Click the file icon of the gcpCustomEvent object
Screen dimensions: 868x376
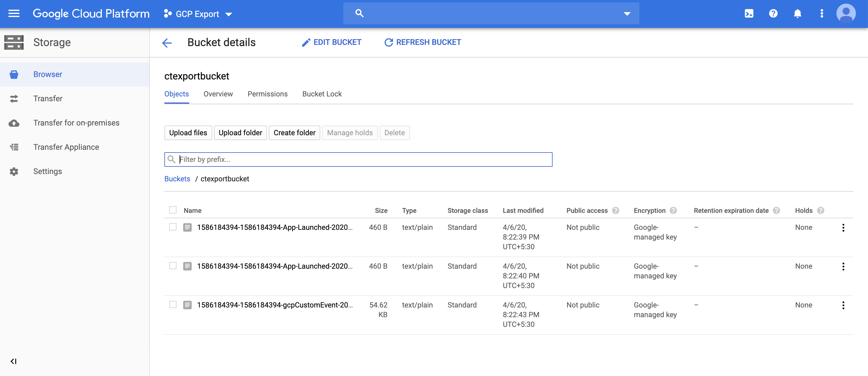[187, 305]
